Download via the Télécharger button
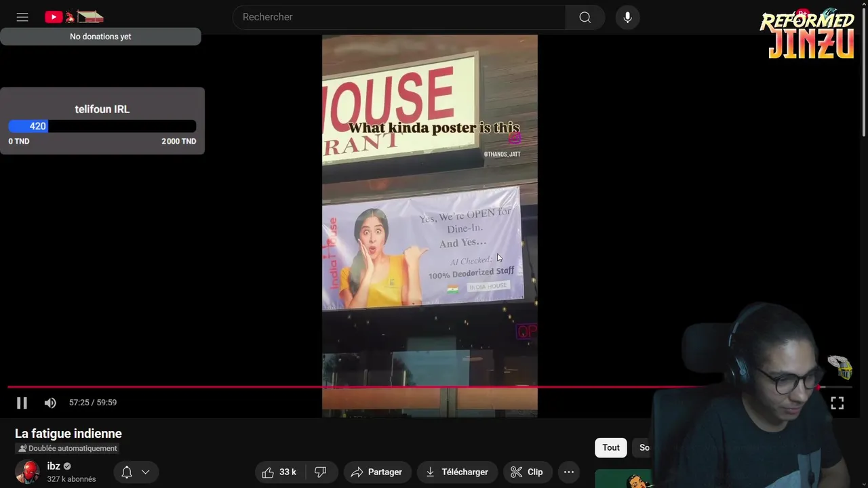 click(x=457, y=472)
